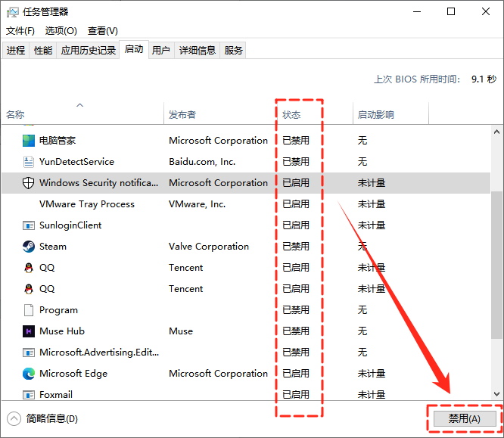Image resolution: width=504 pixels, height=438 pixels.
Task: Select the 启动 tab
Action: (x=134, y=49)
